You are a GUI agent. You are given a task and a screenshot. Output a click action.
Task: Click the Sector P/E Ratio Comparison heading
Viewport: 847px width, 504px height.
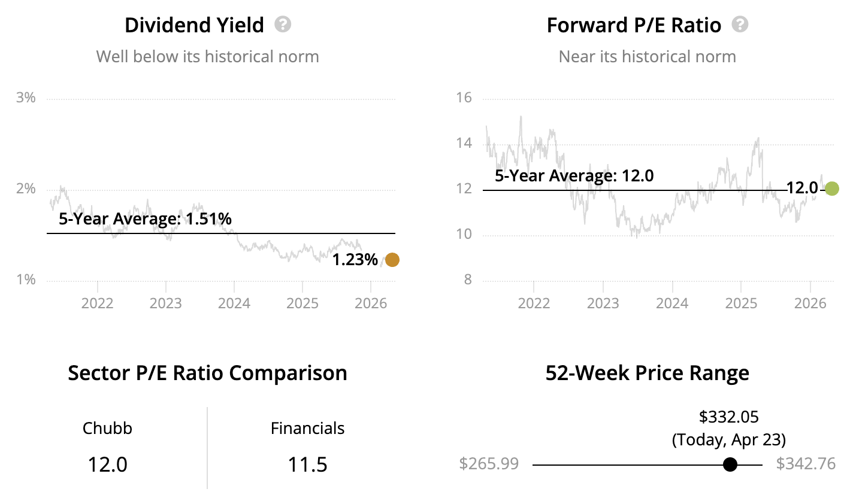pyautogui.click(x=207, y=373)
